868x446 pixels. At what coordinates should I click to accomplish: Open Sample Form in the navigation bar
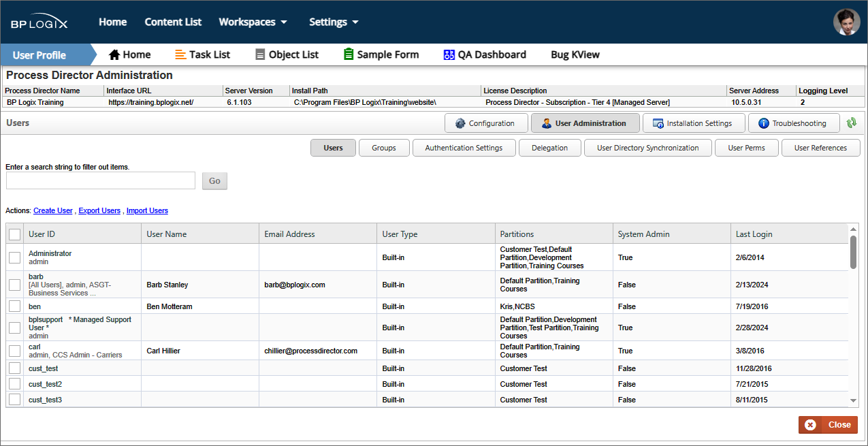pos(381,54)
